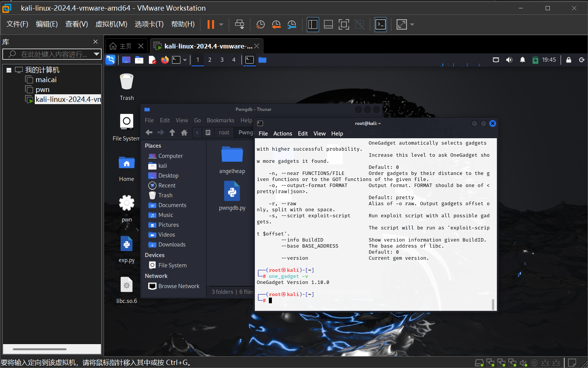Image resolution: width=588 pixels, height=368 pixels.
Task: Open the Trash desktop icon
Action: pyautogui.click(x=127, y=87)
